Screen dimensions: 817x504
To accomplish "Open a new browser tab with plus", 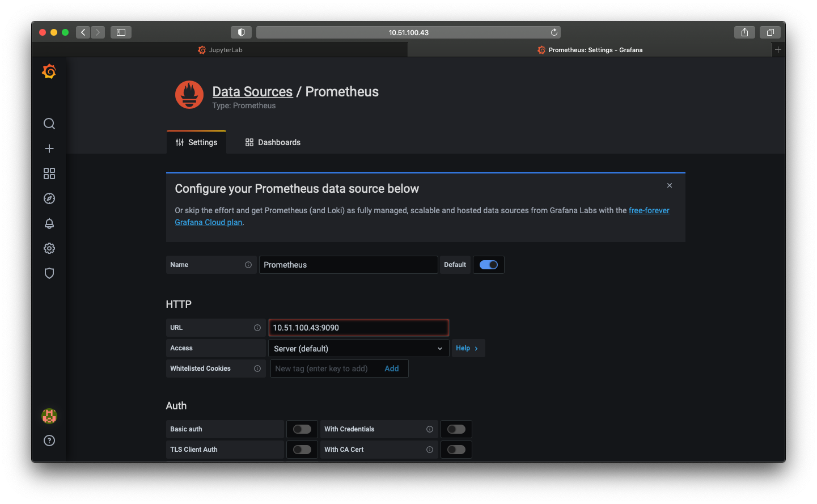I will [778, 50].
